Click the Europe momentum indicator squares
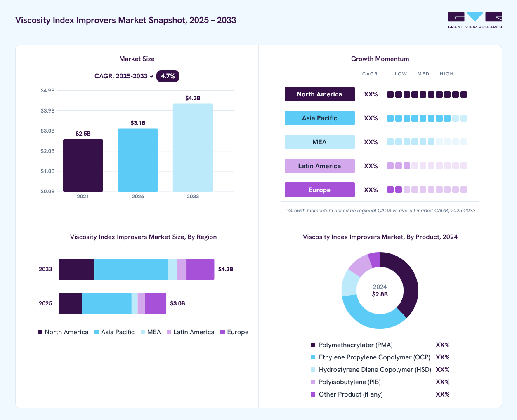Screen dimensions: 517x420 point(427,190)
